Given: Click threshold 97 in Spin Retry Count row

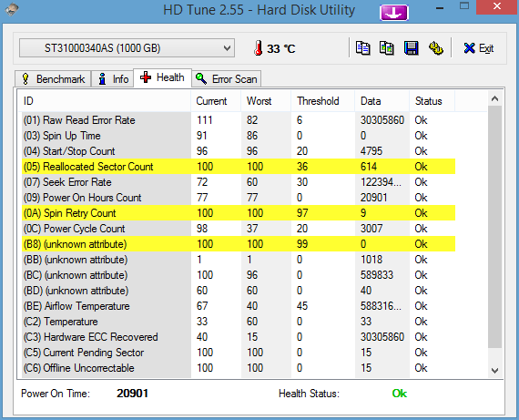Looking at the screenshot, I should pyautogui.click(x=302, y=213).
